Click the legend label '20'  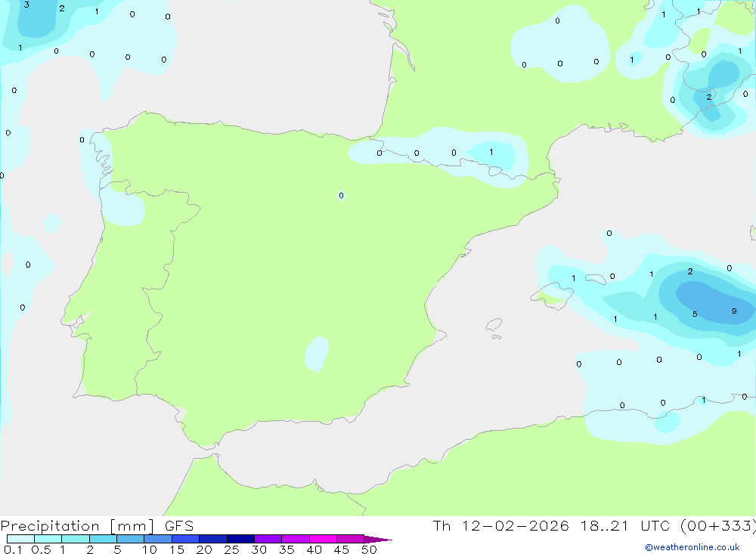204,549
